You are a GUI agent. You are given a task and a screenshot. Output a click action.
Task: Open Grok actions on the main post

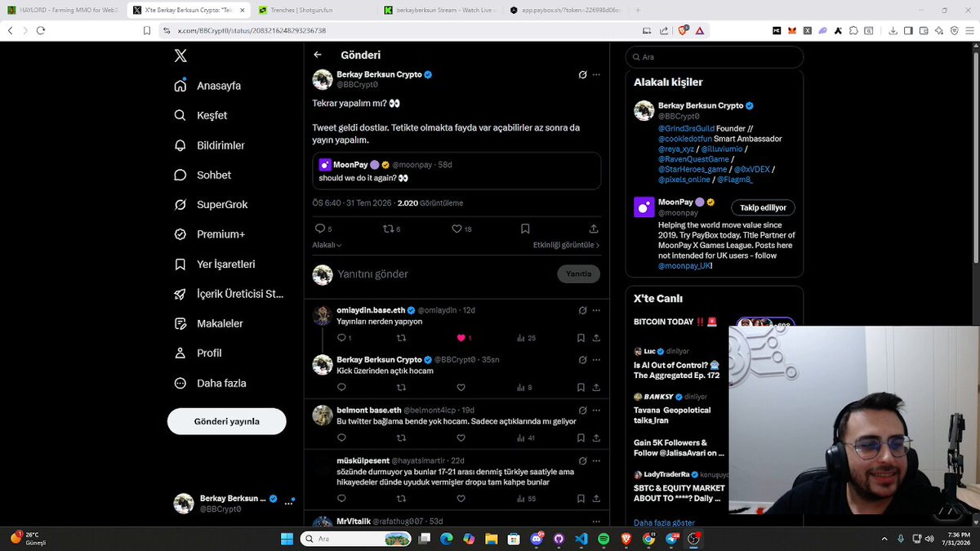[x=582, y=74]
